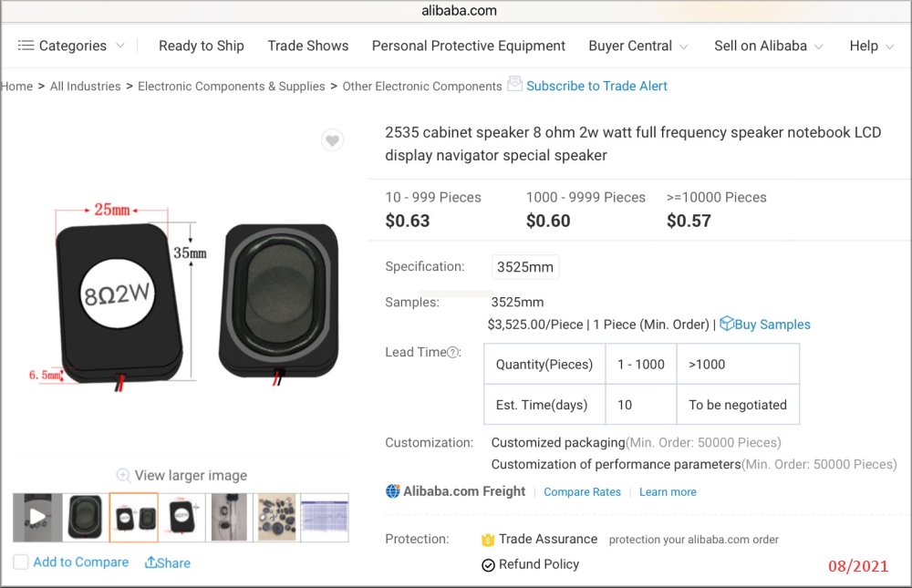This screenshot has height=588, width=912.
Task: Select the 3525mm specification option
Action: point(524,267)
